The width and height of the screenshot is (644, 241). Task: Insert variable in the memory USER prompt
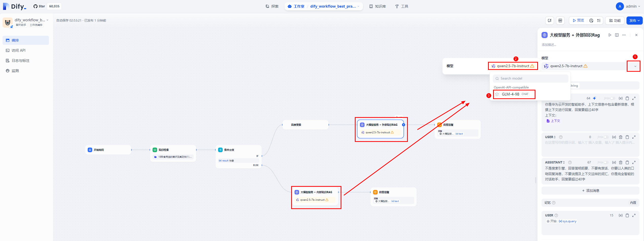click(x=620, y=215)
